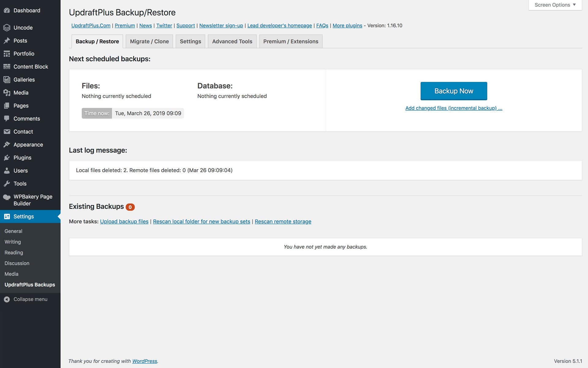Open the Comments menu item
Screen dimensions: 588x368
(30, 119)
